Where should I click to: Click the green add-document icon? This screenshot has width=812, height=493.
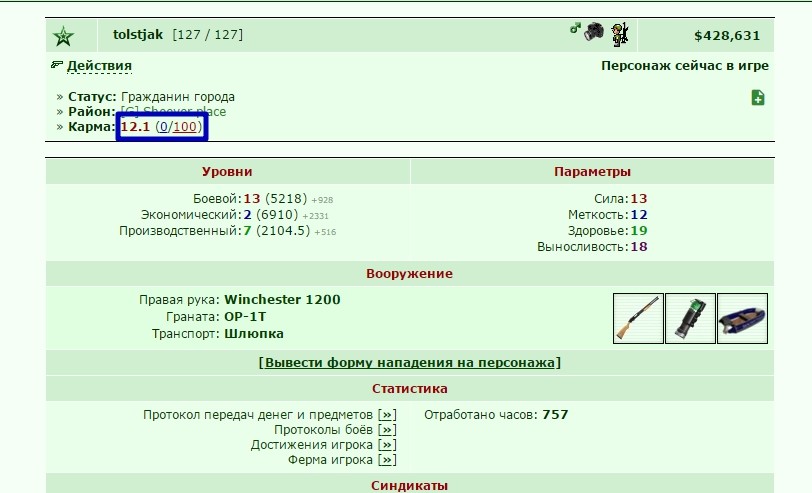(x=758, y=97)
